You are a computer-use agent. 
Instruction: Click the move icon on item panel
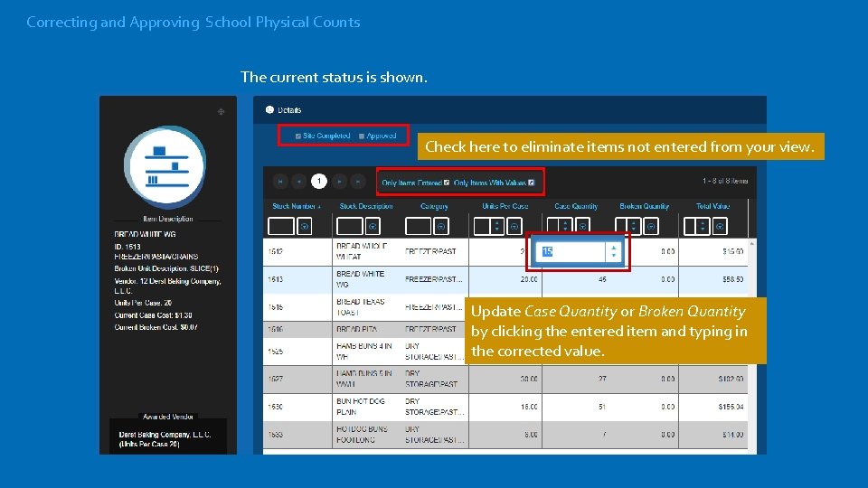pyautogui.click(x=221, y=112)
